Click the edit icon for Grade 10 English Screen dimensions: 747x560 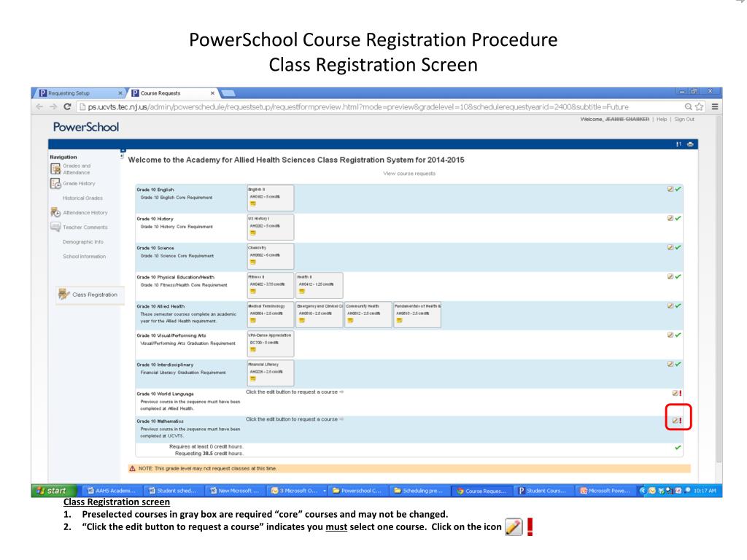(x=670, y=189)
